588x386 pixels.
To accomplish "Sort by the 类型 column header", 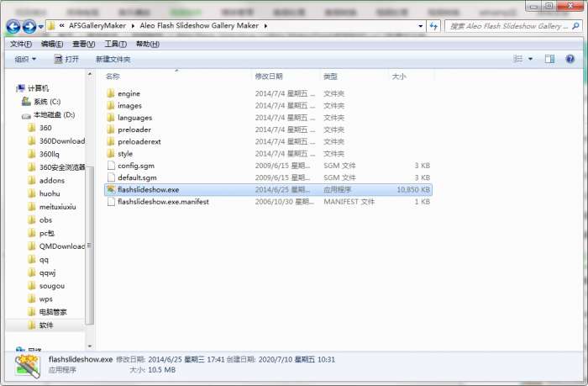I will (x=330, y=77).
